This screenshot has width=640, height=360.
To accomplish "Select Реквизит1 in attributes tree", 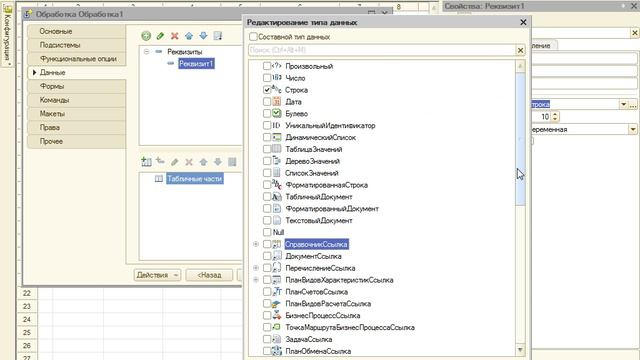I will (x=196, y=64).
